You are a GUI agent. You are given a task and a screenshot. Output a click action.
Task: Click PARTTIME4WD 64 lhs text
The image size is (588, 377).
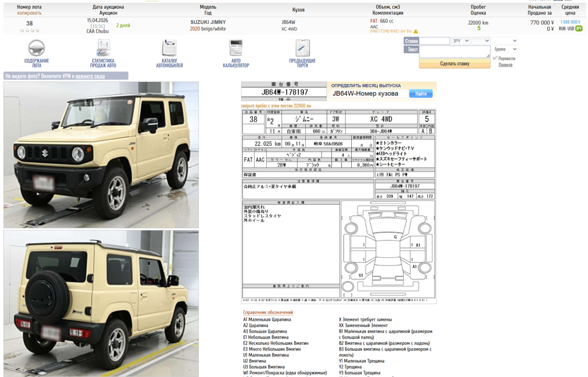click(391, 31)
